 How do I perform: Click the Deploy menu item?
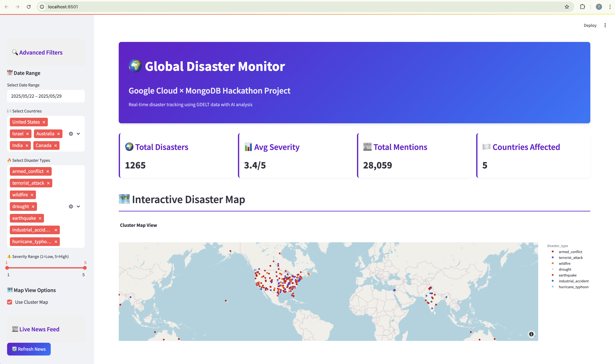590,25
